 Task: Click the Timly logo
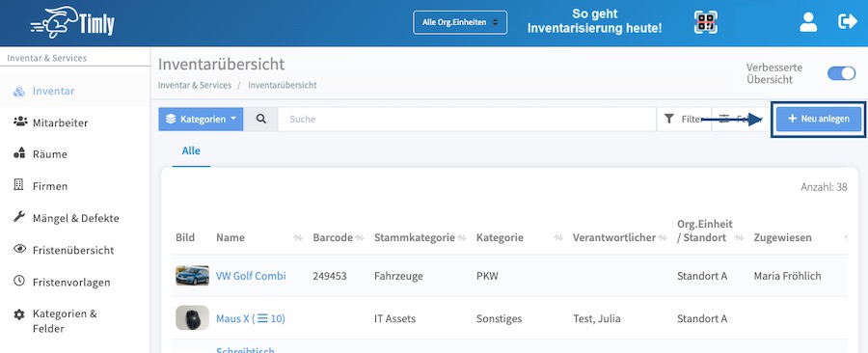pos(72,23)
